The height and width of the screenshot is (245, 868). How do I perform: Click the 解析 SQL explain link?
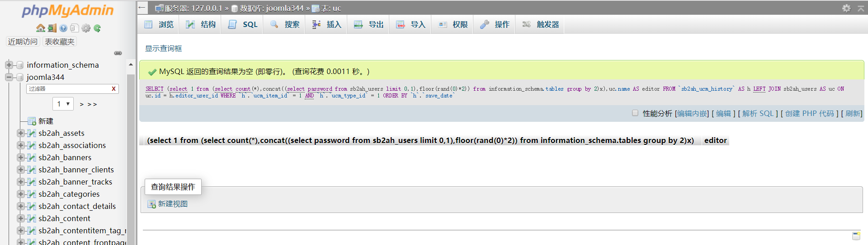pos(758,113)
